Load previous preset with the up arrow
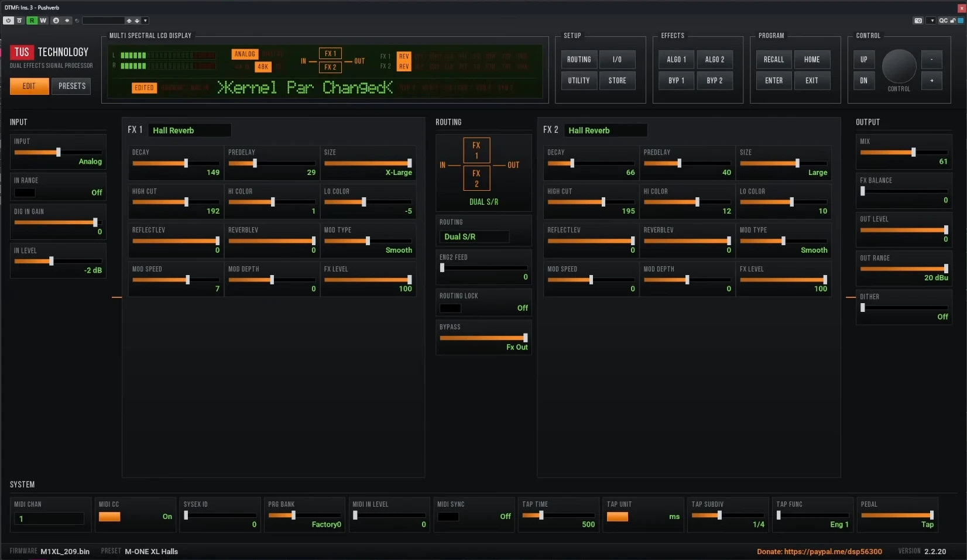This screenshot has height=560, width=967. click(x=129, y=20)
